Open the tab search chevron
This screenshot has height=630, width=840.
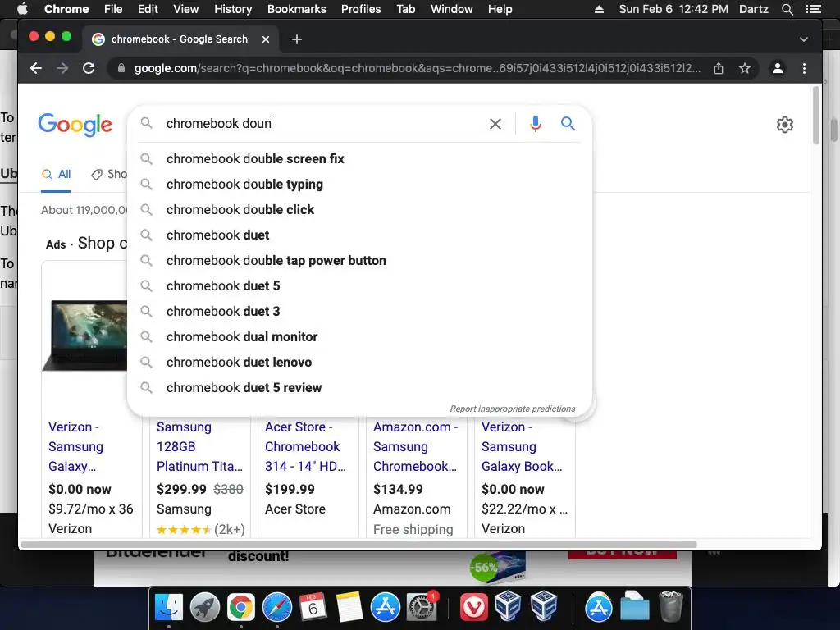tap(804, 39)
